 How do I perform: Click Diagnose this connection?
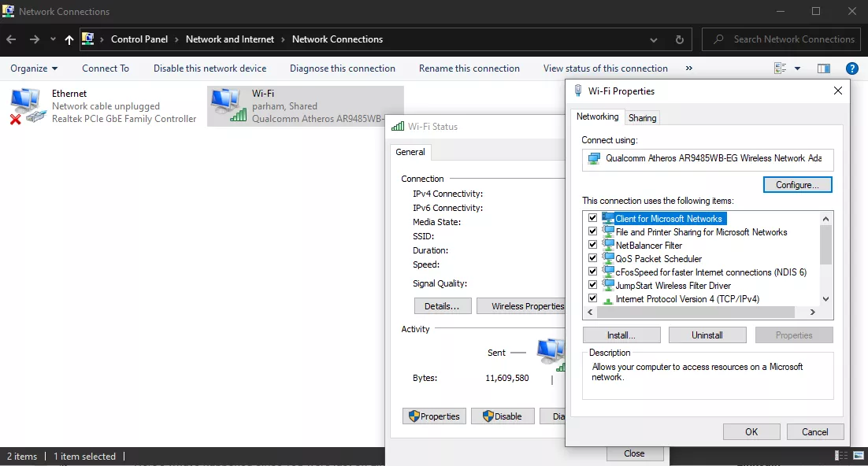point(342,68)
